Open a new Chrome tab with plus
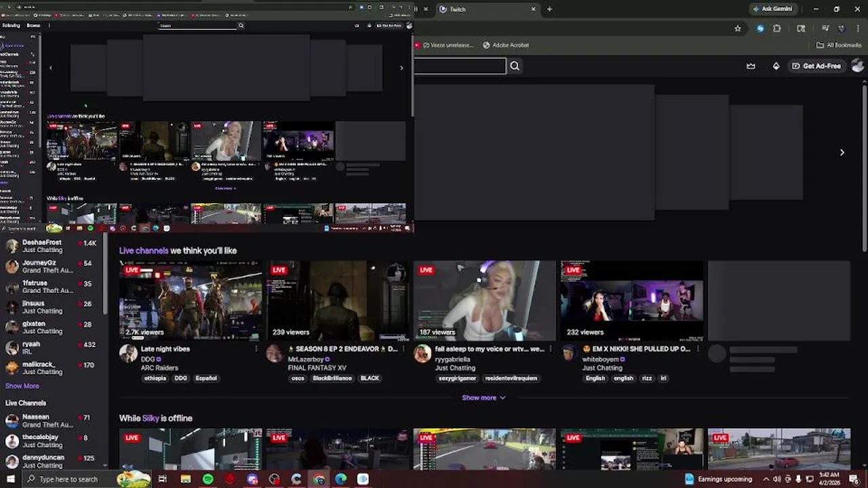 pos(549,9)
